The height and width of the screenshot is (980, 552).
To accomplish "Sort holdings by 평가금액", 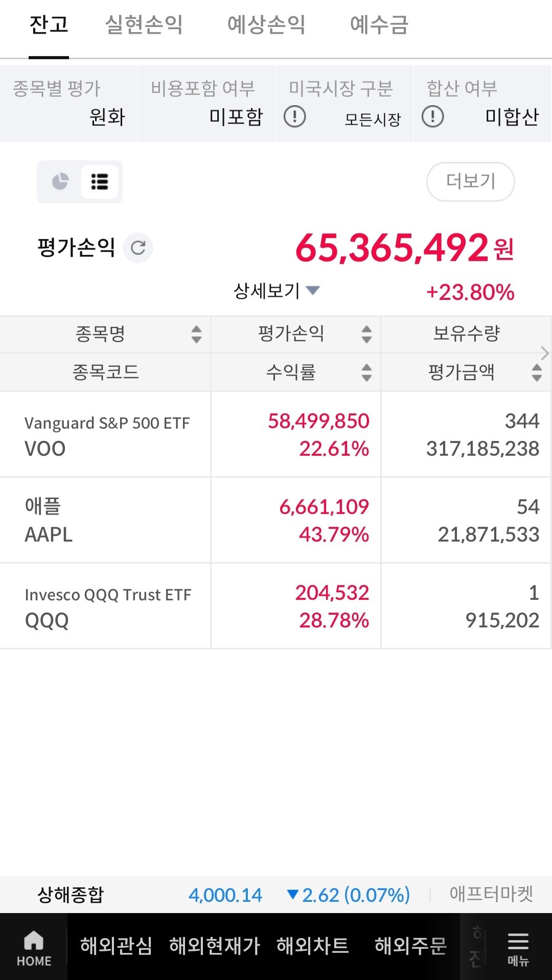I will click(536, 372).
